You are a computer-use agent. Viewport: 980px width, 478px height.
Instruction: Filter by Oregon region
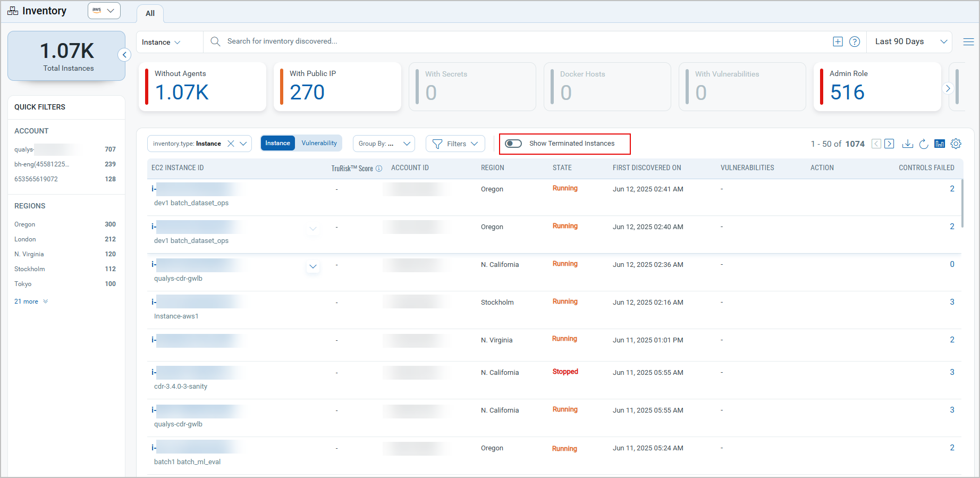pyautogui.click(x=65, y=224)
